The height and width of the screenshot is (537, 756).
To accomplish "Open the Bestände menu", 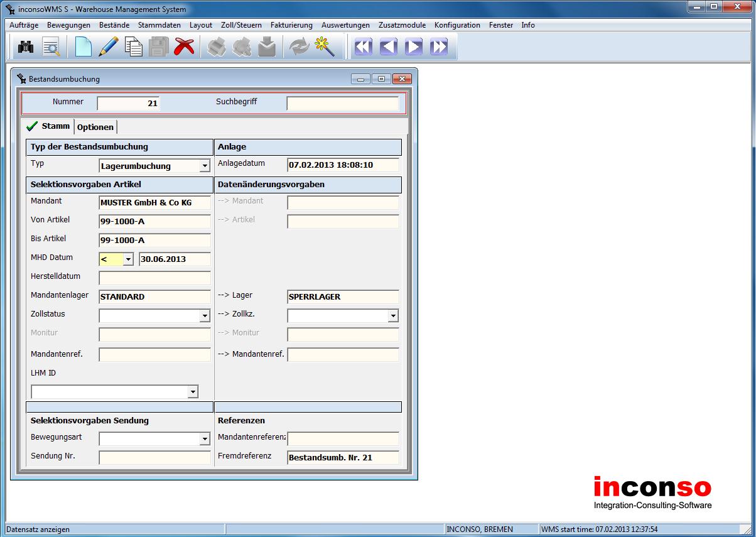I will 114,25.
